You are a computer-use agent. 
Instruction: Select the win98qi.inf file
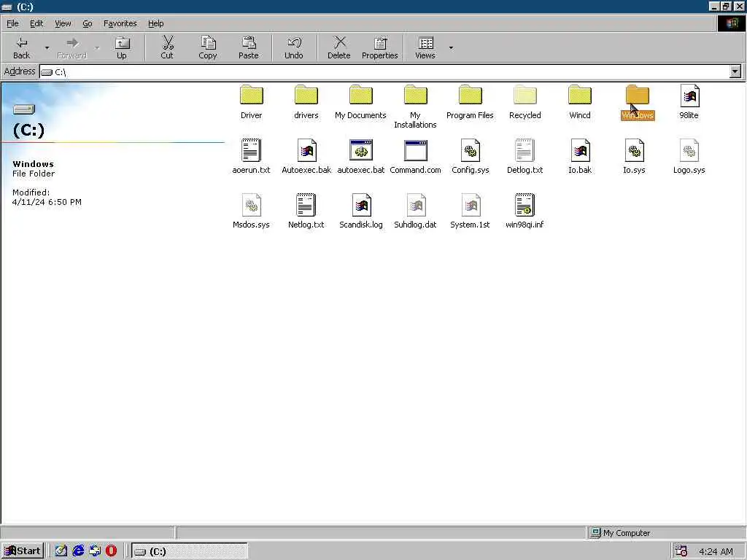point(525,211)
